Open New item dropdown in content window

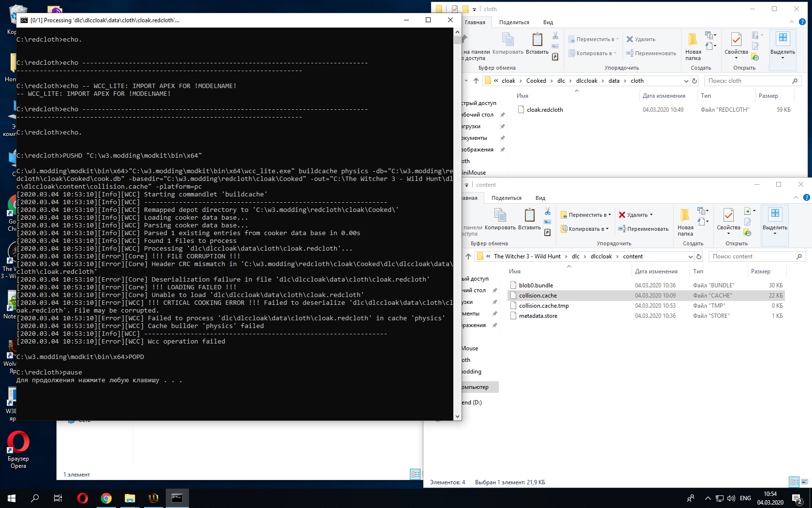(x=702, y=210)
